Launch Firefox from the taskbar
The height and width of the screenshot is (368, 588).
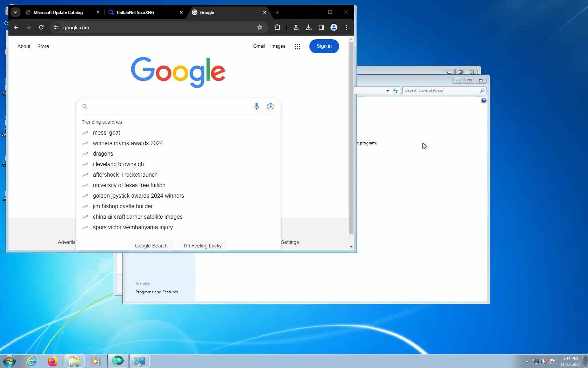(x=53, y=361)
